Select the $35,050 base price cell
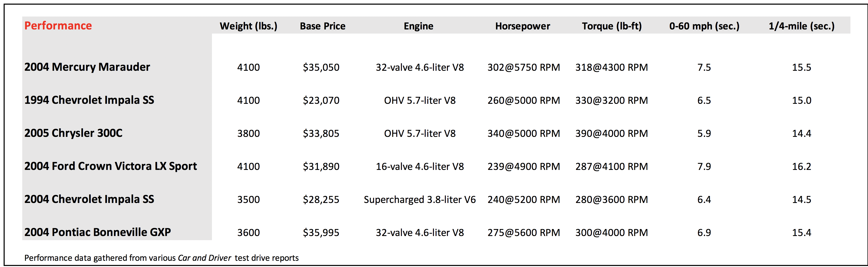 coord(321,67)
